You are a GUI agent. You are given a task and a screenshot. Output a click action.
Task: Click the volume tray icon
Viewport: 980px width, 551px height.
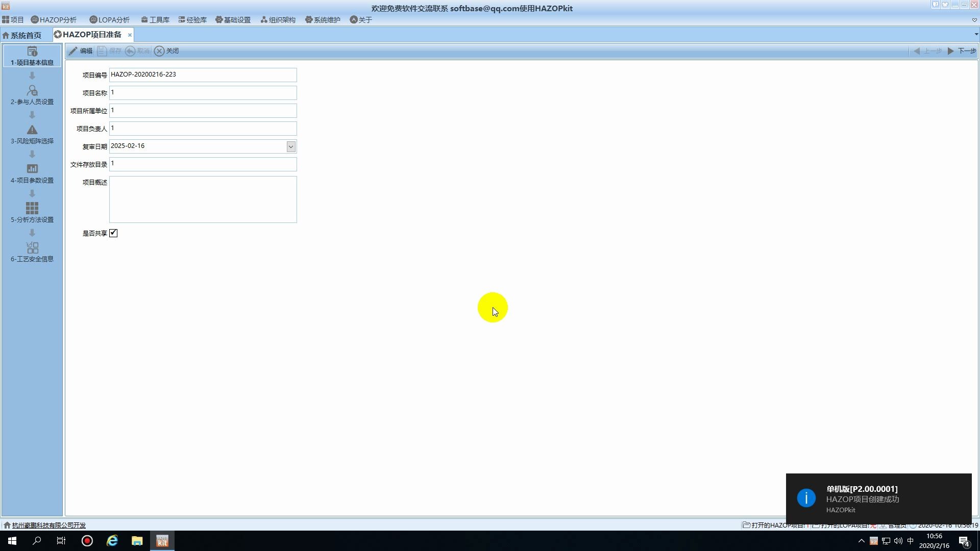[x=898, y=541]
